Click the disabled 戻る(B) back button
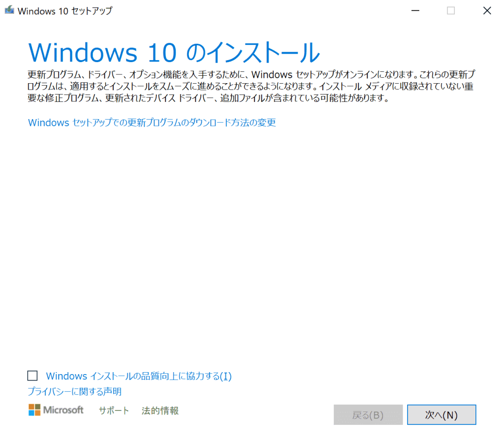 click(368, 414)
